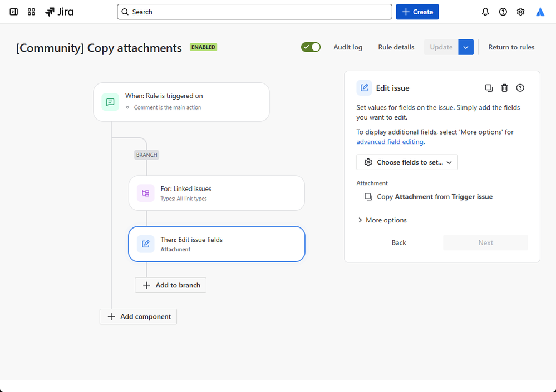Select the For: Linked issues card
556x392 pixels.
coord(217,193)
